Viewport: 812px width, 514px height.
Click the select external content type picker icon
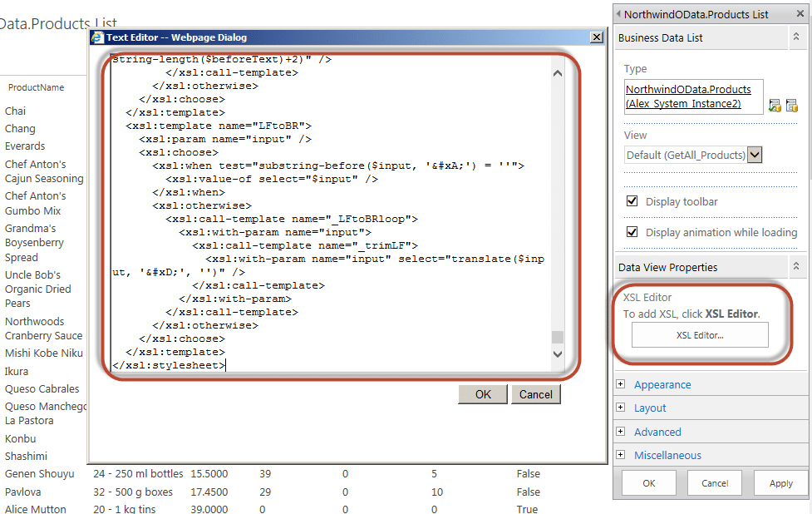(x=792, y=106)
